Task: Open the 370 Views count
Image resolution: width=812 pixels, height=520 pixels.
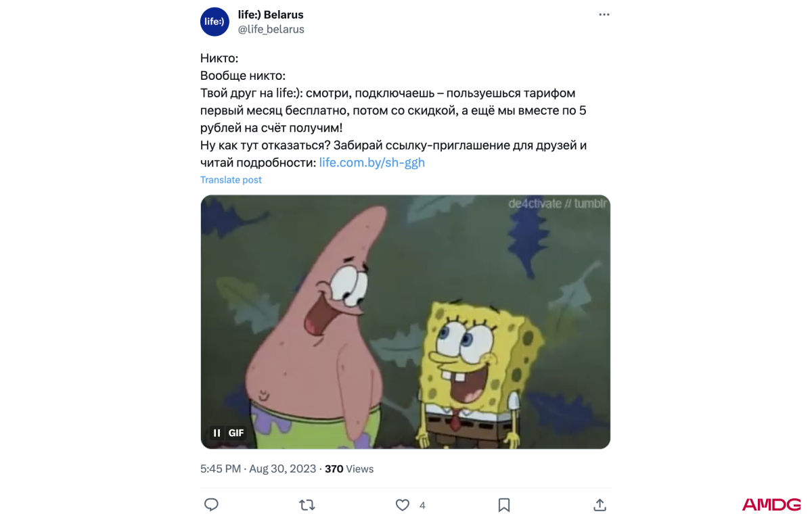Action: pyautogui.click(x=349, y=469)
